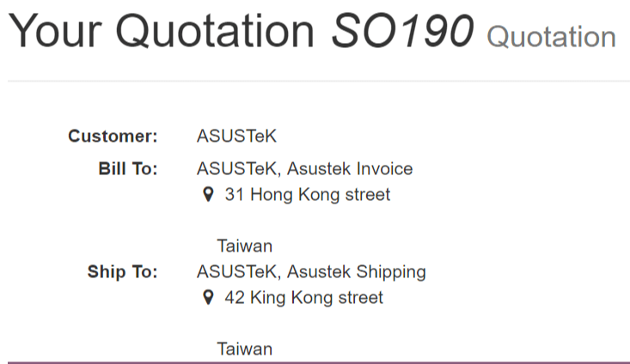Click 'ASUSTeK,' in the Bill To line
The width and height of the screenshot is (630, 364).
point(239,169)
